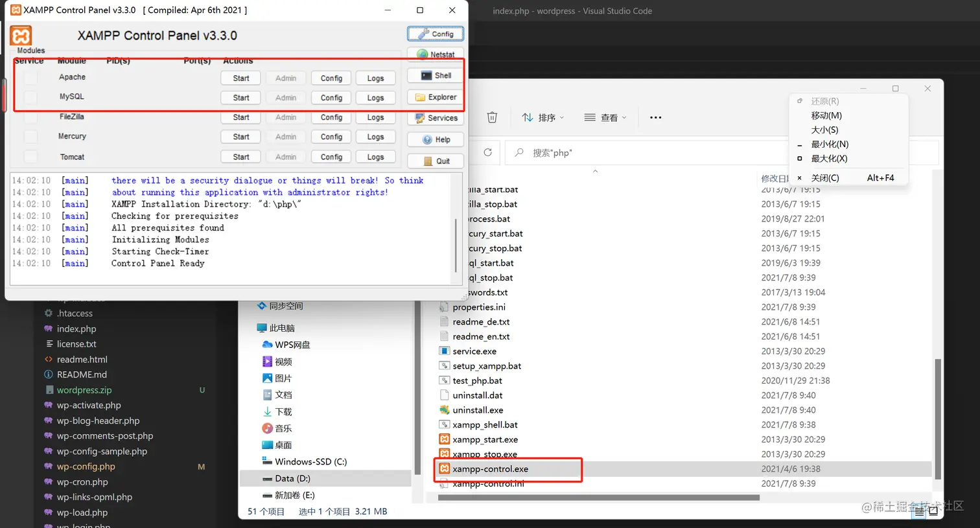Open Config for the Apache module

click(x=331, y=78)
